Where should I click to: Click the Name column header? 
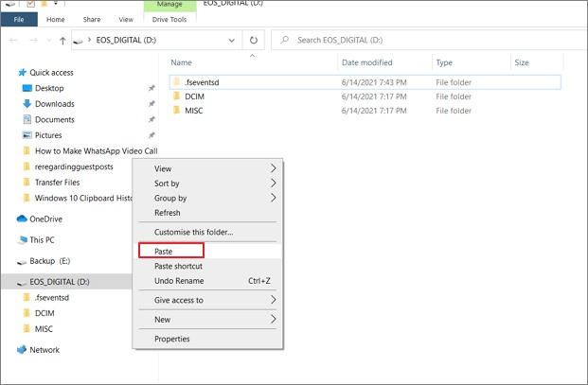[181, 62]
